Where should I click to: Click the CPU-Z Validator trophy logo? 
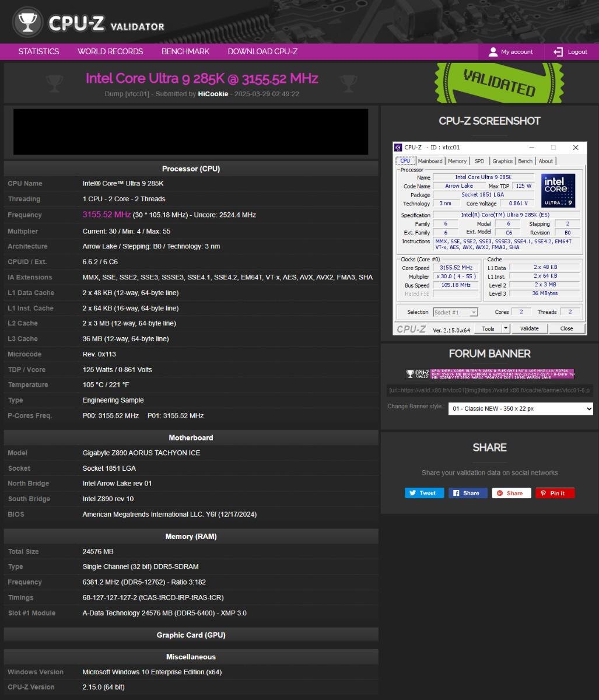pos(26,22)
